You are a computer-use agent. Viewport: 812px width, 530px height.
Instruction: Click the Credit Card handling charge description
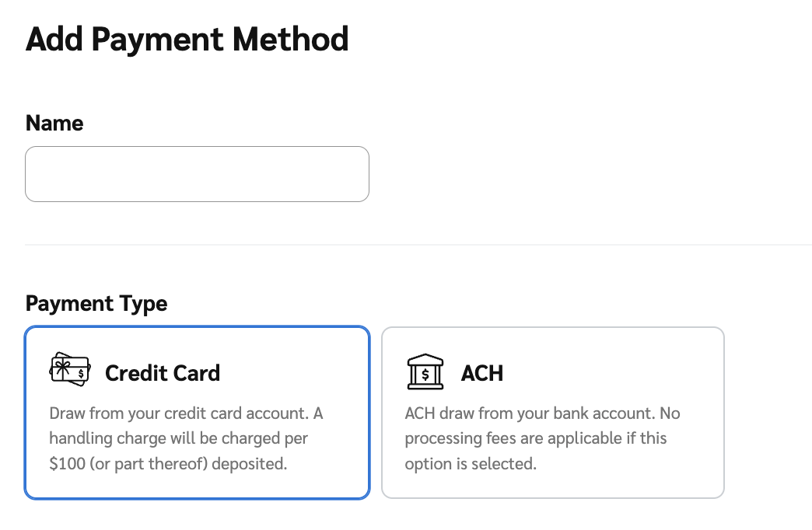pyautogui.click(x=186, y=438)
